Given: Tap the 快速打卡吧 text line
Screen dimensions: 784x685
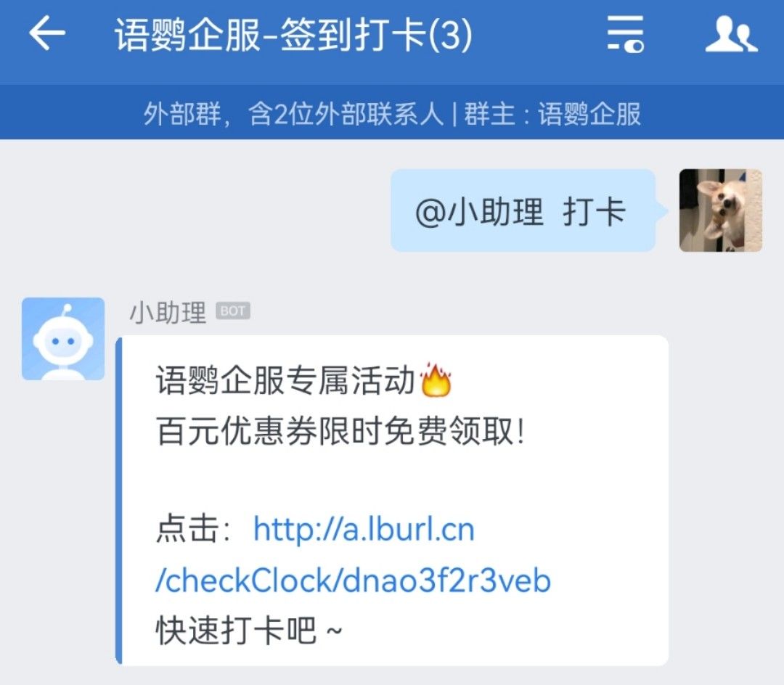Looking at the screenshot, I should [x=249, y=630].
